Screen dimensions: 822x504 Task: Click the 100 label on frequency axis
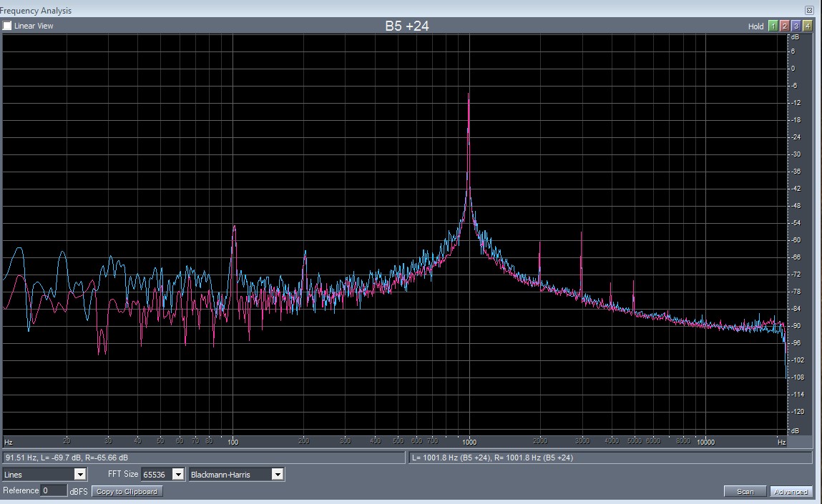click(x=233, y=443)
